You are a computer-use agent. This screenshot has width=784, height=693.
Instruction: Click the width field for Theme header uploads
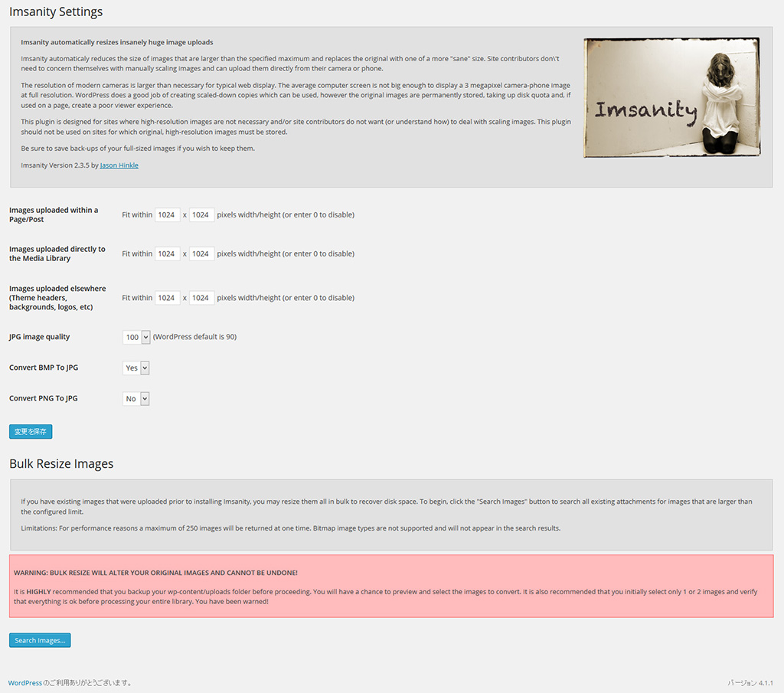[167, 297]
